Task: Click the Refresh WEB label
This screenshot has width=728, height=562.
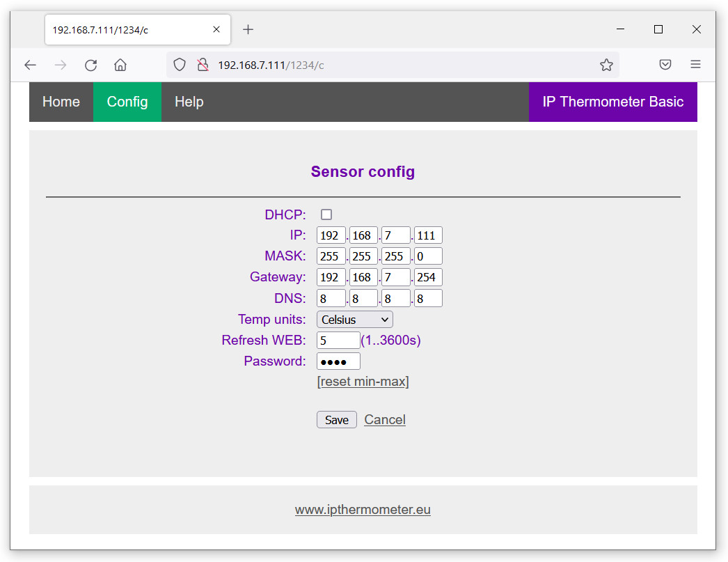Action: click(264, 341)
